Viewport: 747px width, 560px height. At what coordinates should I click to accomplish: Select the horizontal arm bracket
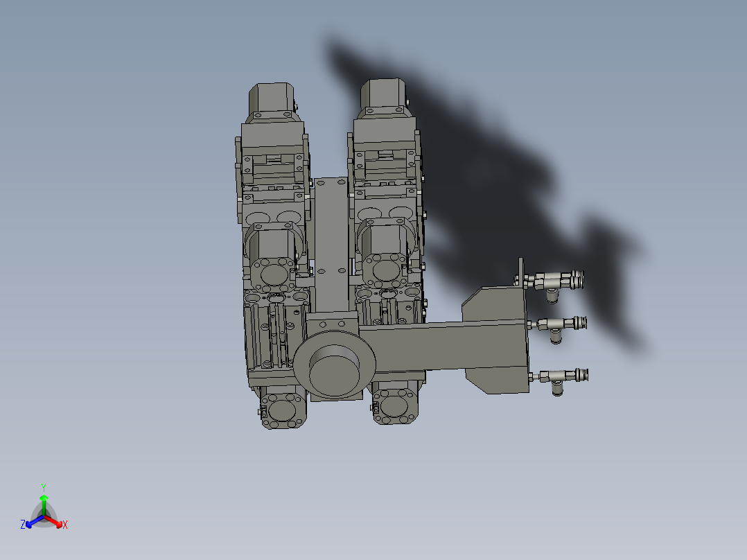pos(443,346)
